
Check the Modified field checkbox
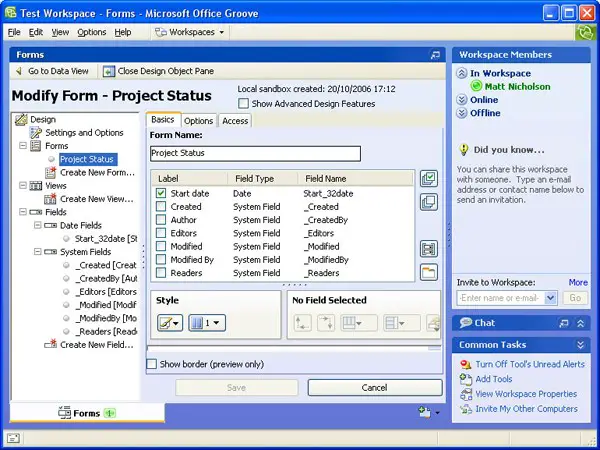coord(161,246)
